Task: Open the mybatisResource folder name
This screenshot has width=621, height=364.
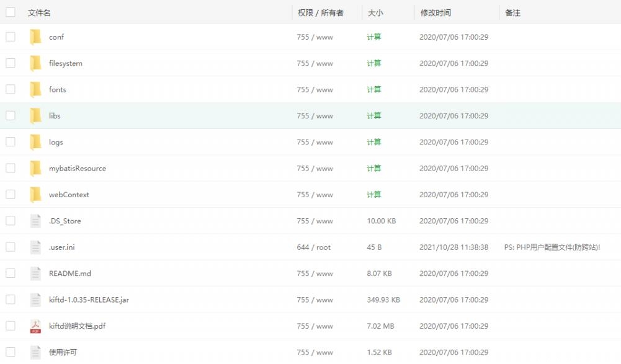Action: click(78, 169)
